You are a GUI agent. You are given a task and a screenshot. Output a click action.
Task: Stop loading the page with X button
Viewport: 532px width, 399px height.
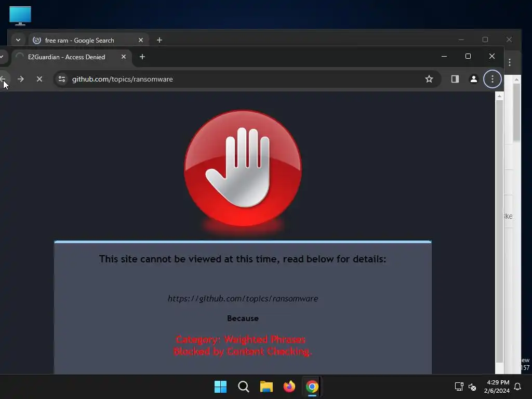click(x=39, y=79)
